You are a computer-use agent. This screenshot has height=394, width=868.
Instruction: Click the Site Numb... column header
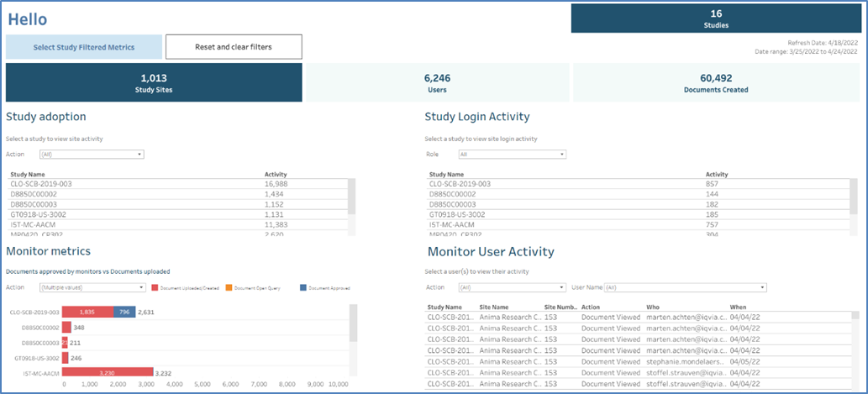coord(562,307)
